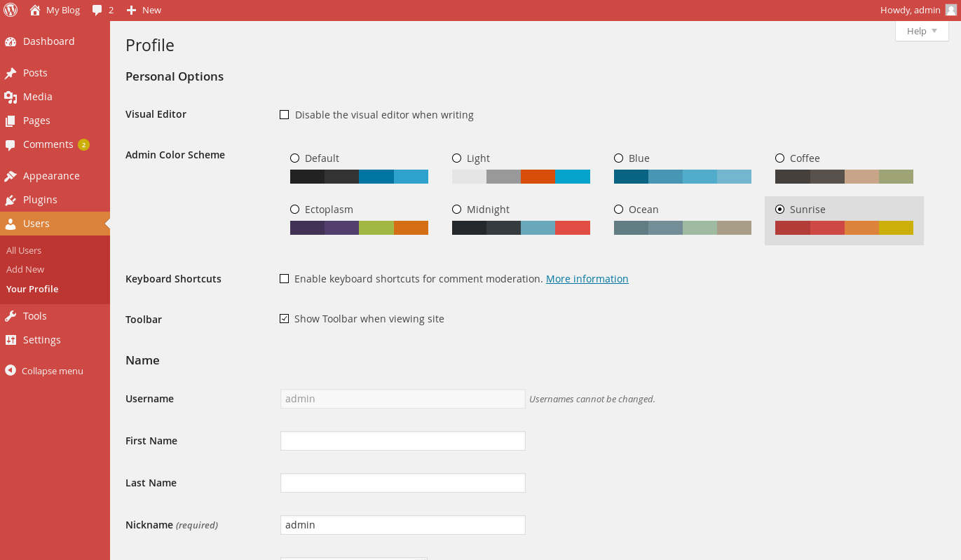Open the Media menu item
Image resolution: width=961 pixels, height=560 pixels.
pos(55,97)
